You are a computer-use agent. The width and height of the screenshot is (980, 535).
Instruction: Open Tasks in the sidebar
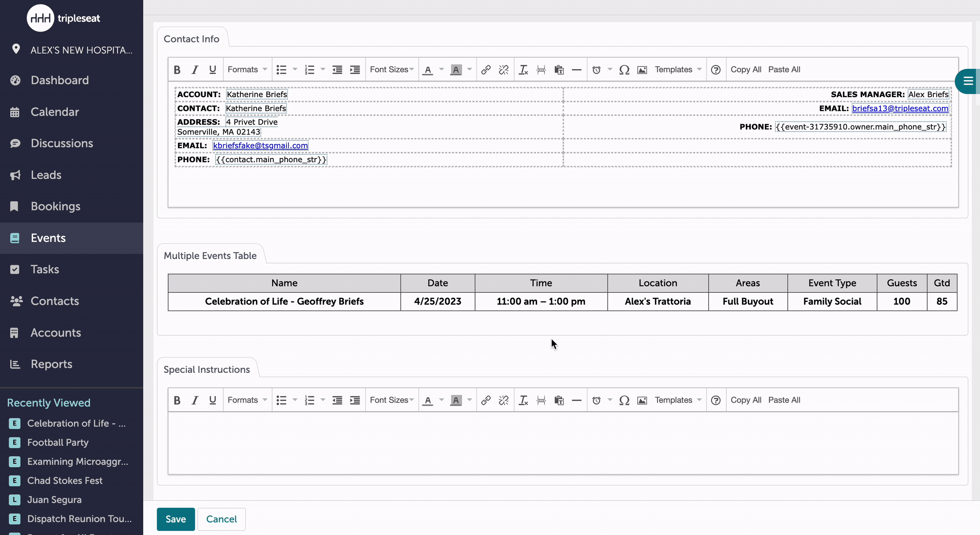pos(72,269)
